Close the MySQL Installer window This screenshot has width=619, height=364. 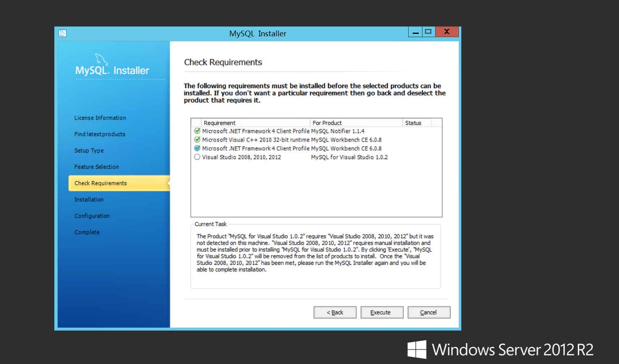pos(447,32)
